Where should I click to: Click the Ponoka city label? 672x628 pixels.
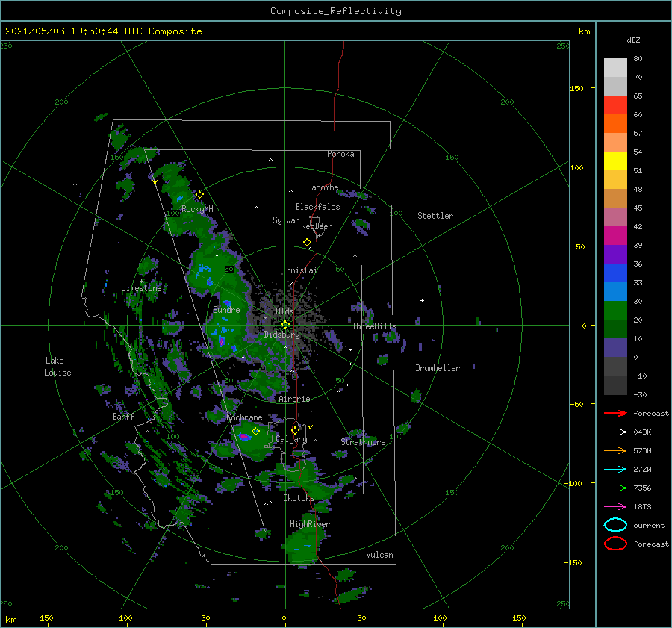click(340, 154)
